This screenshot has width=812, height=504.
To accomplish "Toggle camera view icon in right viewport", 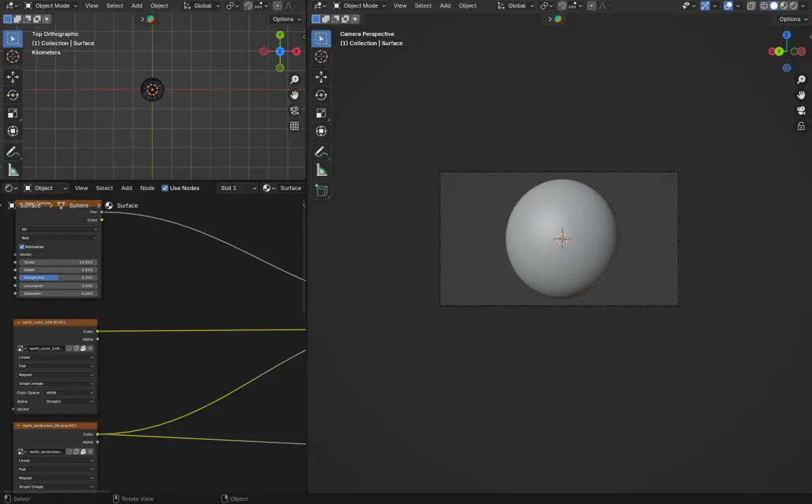I will click(x=801, y=110).
